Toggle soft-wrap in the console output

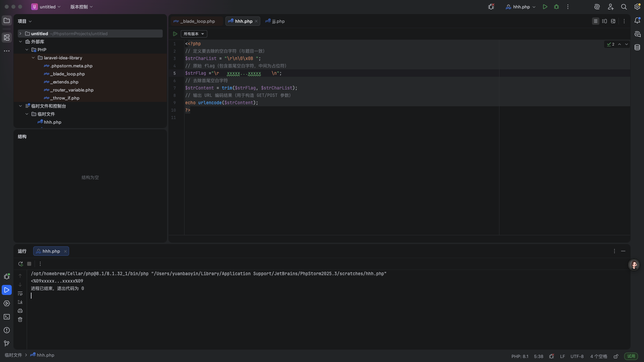pyautogui.click(x=20, y=293)
